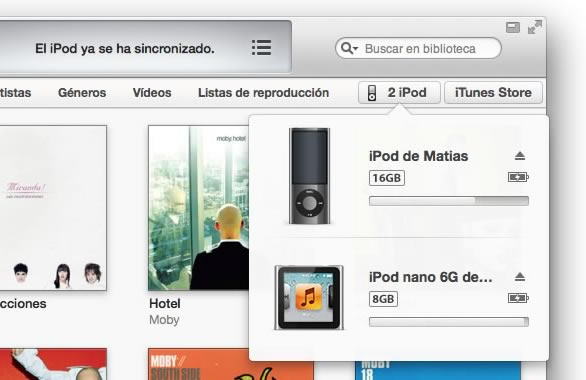
Task: Click the search magnifier dropdown icon
Action: tap(349, 48)
